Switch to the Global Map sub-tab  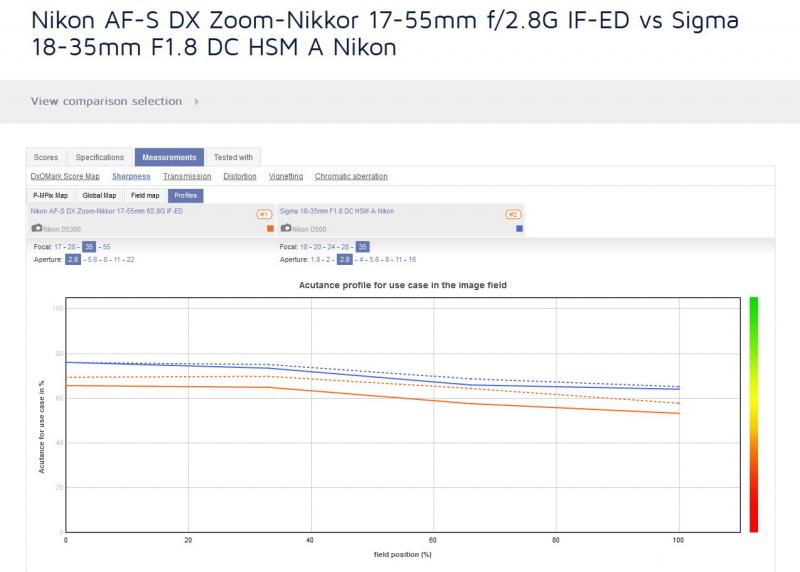click(99, 195)
